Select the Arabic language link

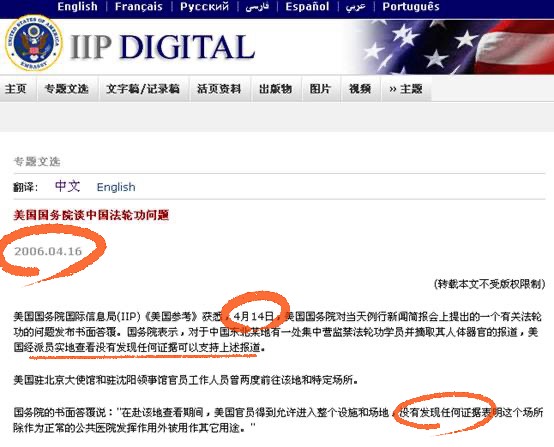point(355,7)
